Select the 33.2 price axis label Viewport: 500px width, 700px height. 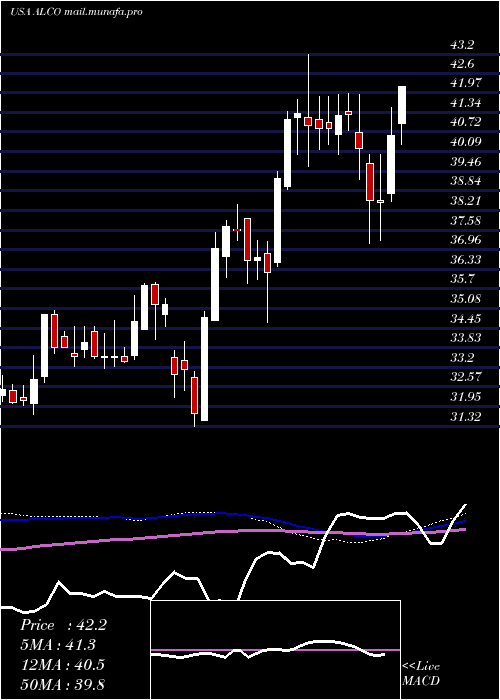(x=462, y=358)
